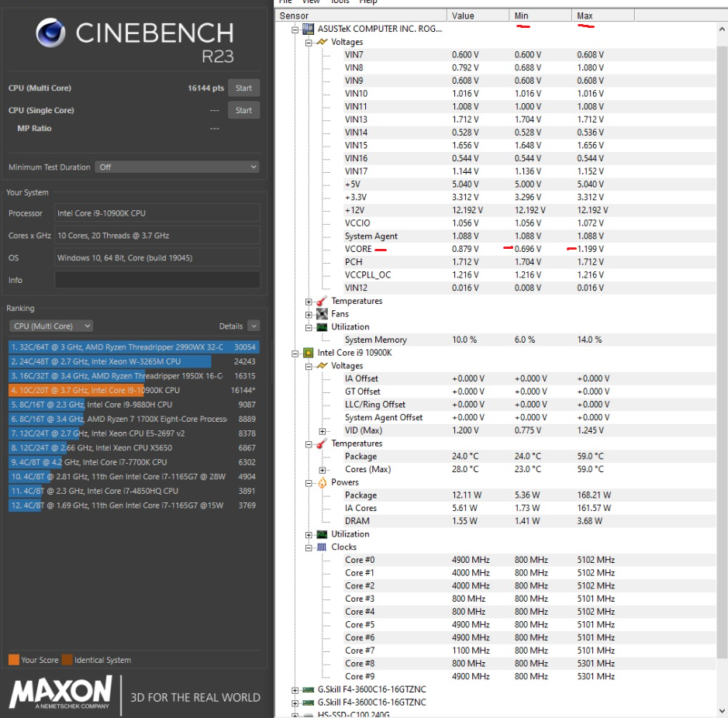The width and height of the screenshot is (728, 718).
Task: Click the OS field showing Windows 10
Action: [157, 257]
